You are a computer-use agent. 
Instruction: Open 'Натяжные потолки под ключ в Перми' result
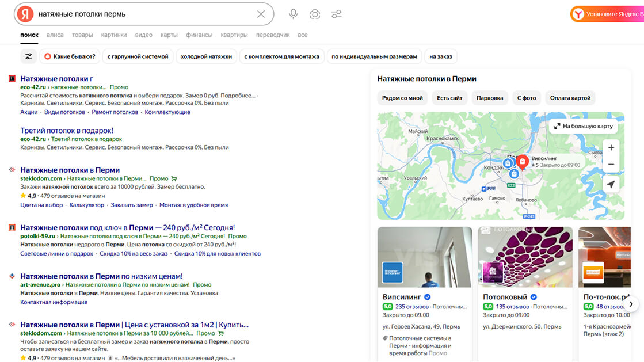click(x=128, y=227)
